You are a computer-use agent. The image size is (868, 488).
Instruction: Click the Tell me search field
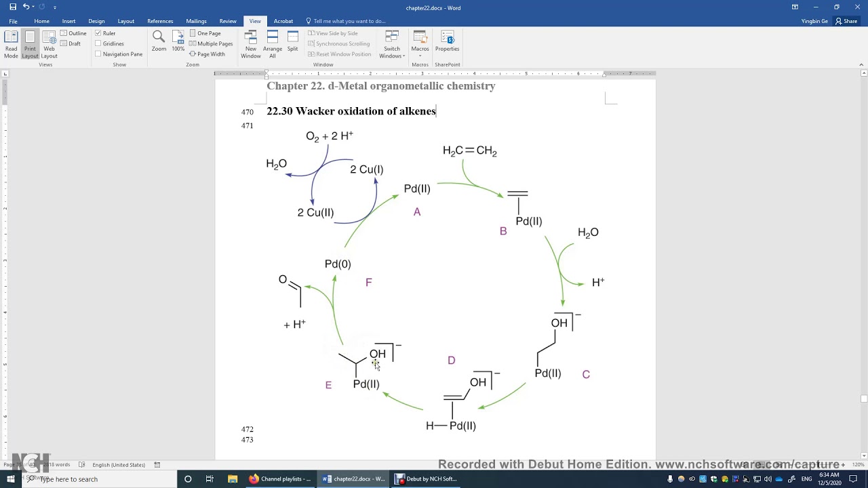pos(346,21)
